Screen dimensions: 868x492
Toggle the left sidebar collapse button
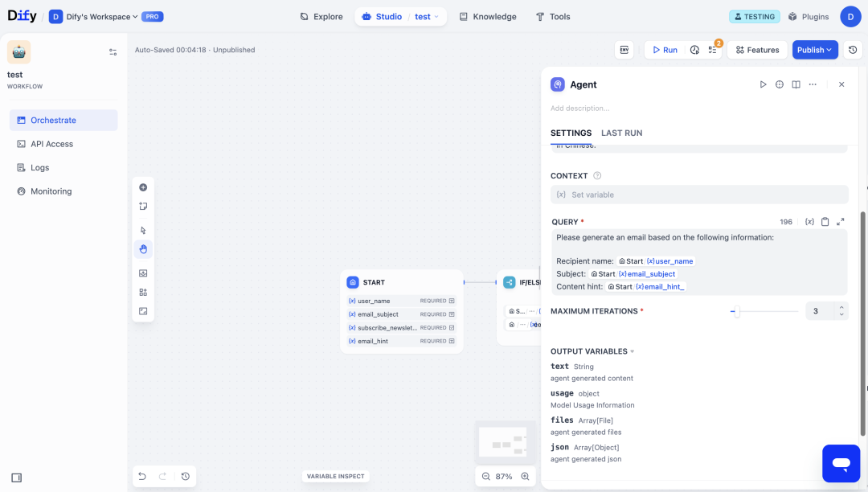tap(17, 478)
